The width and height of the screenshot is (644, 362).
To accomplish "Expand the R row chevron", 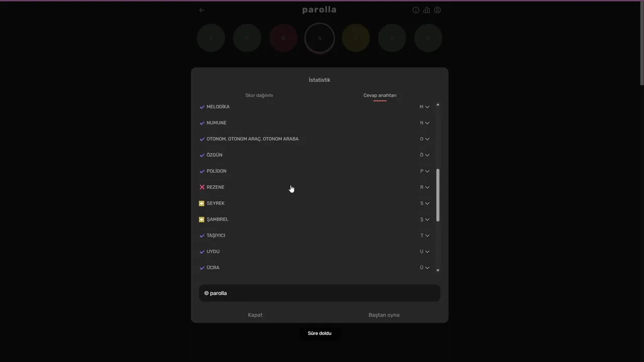I will [x=427, y=188].
